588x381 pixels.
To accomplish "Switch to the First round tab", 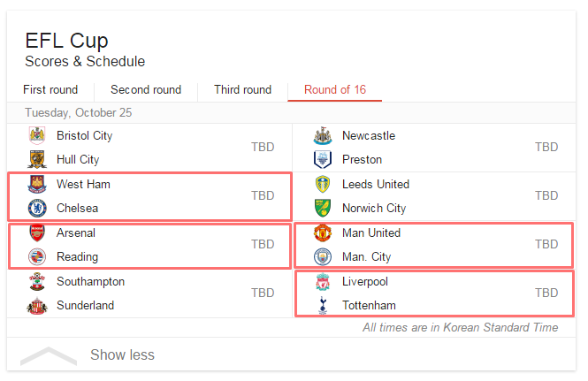I will 50,89.
